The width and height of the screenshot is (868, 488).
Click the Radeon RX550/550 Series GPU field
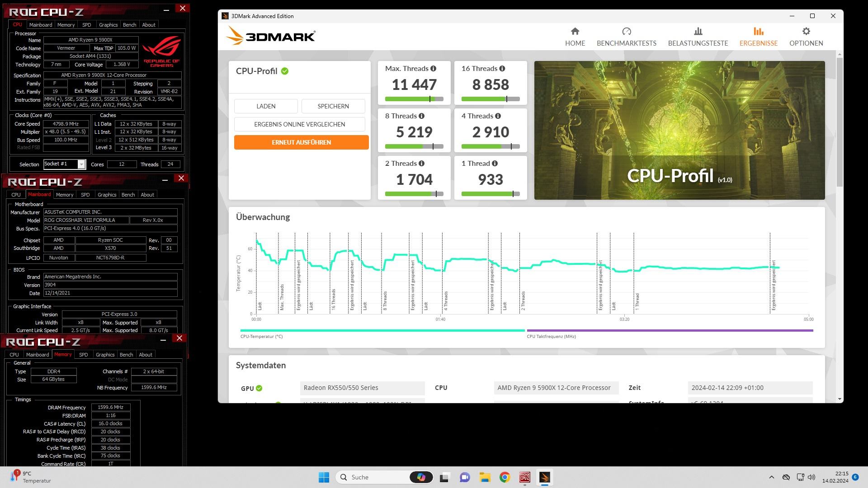coord(362,388)
